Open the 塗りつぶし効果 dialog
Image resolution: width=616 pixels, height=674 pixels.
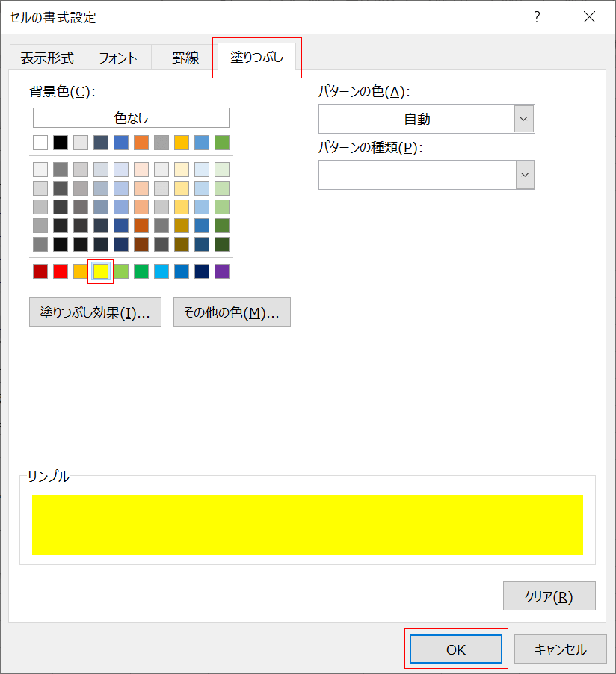[95, 312]
